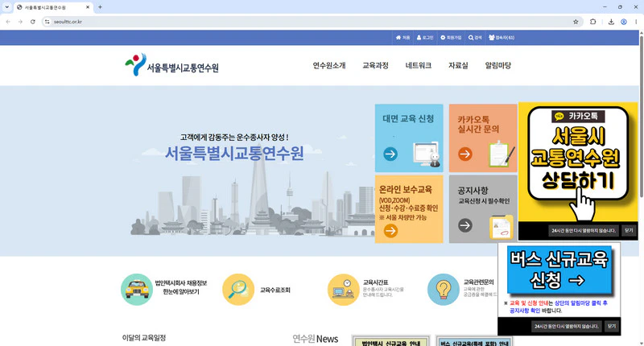Open site information icon in address bar
Image resolution: width=644 pixels, height=346 pixels.
click(47, 22)
